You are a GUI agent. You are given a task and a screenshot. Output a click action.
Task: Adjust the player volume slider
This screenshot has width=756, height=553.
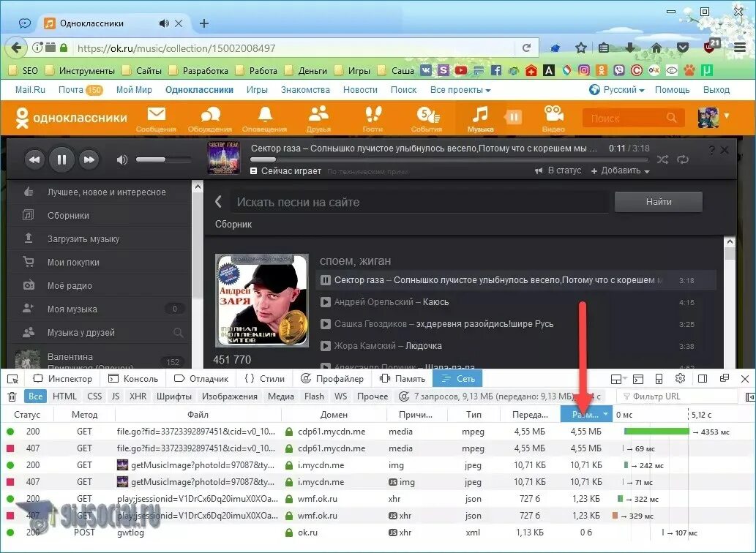[x=163, y=159]
